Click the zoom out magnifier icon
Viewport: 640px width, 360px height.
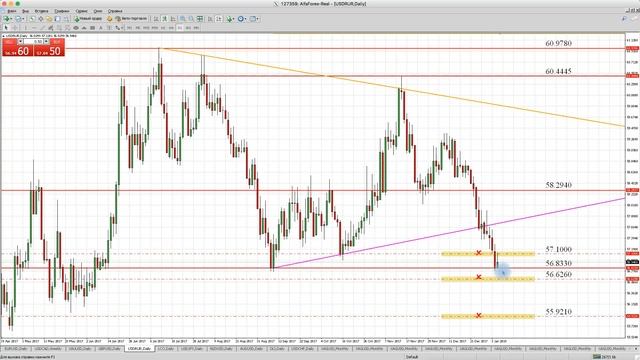(191, 19)
